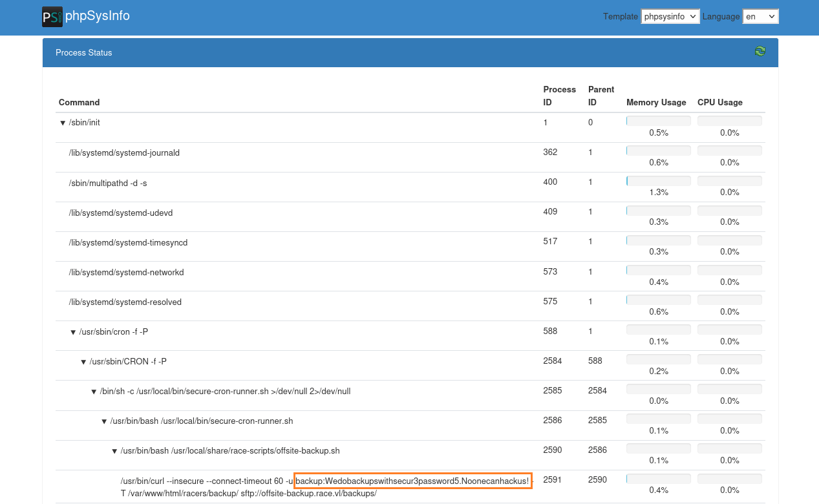Click process ID 517
This screenshot has width=819, height=504.
coord(550,242)
